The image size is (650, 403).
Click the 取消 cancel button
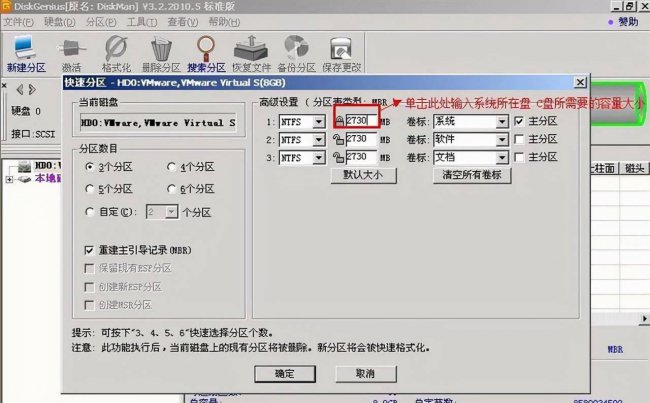point(366,374)
